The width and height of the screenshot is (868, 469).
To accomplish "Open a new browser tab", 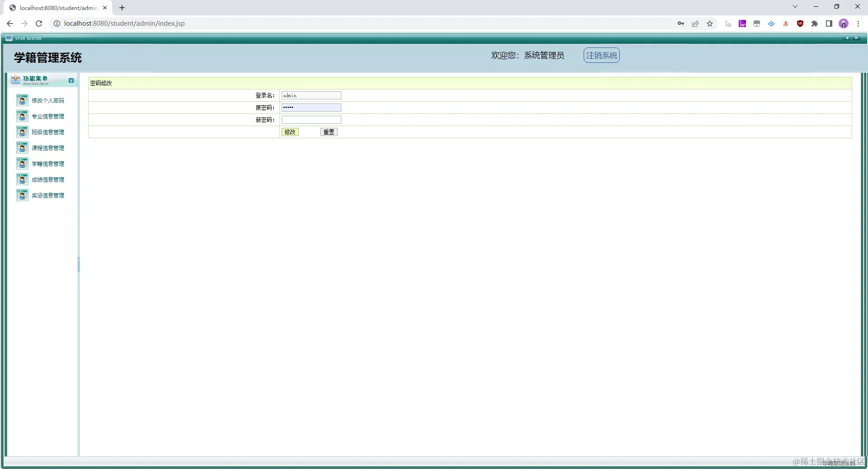I will click(122, 8).
